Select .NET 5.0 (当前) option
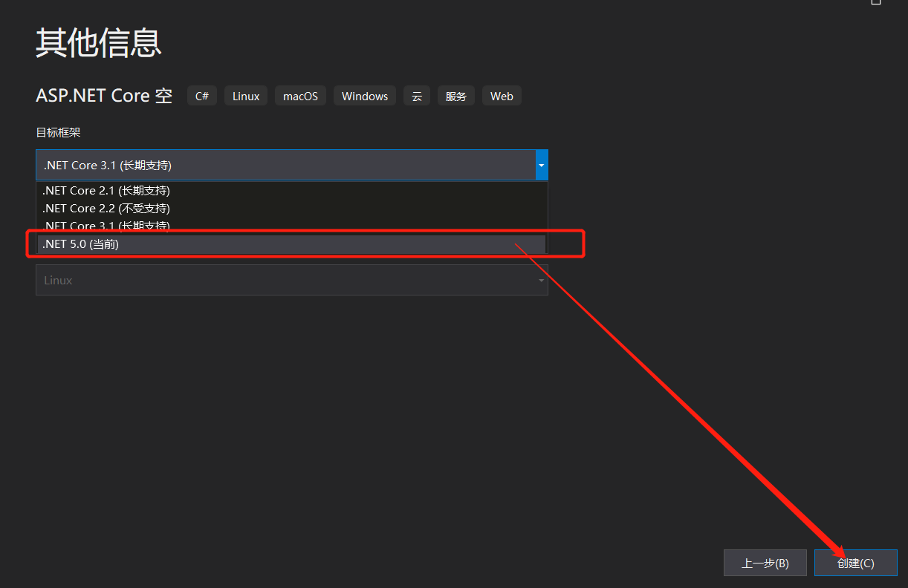Viewport: 908px width, 588px height. click(x=292, y=244)
